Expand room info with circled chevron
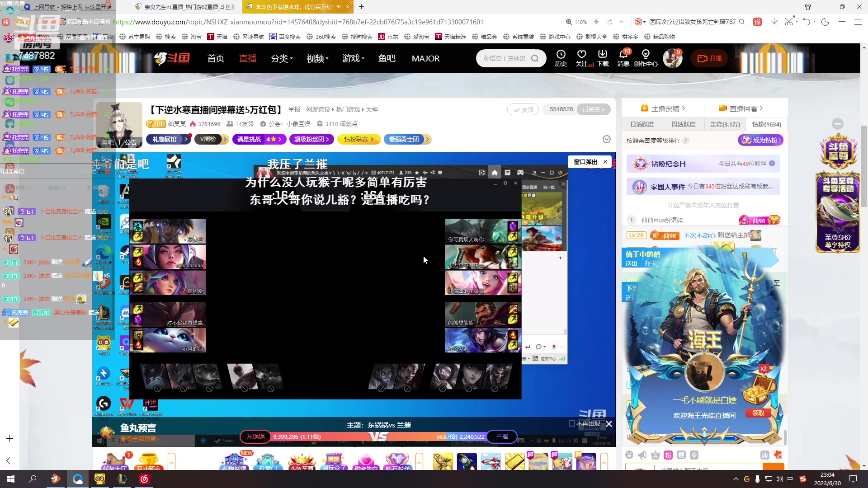Viewport: 868px width, 488px height. coord(607,139)
